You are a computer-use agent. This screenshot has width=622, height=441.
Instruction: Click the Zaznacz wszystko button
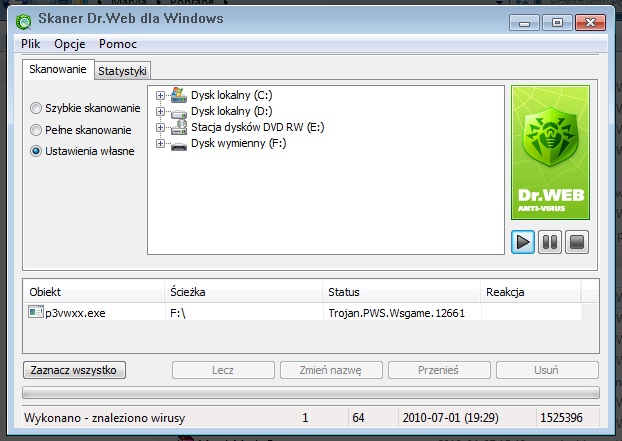tap(74, 370)
